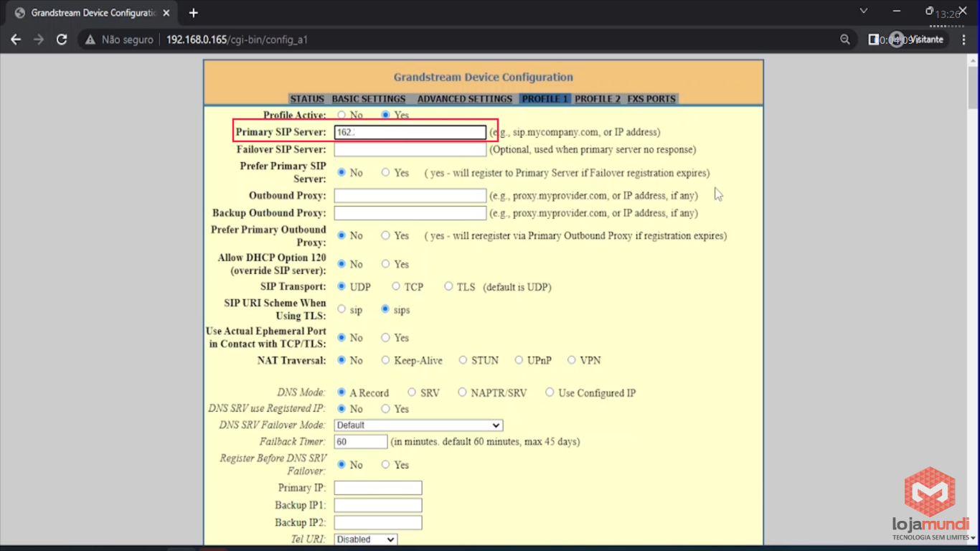Click the Não seguro warning icon
Viewport: 980px width, 551px height.
pos(90,39)
